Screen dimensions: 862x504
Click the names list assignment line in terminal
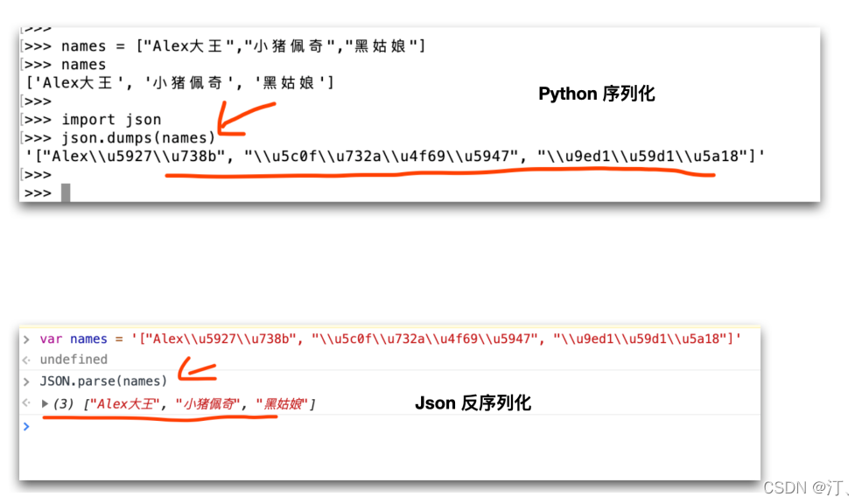coord(224,46)
